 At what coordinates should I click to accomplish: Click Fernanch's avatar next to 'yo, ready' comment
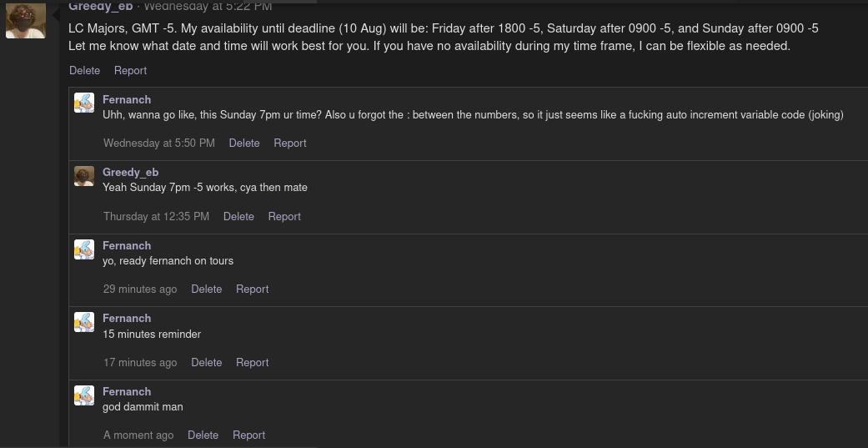coord(84,249)
